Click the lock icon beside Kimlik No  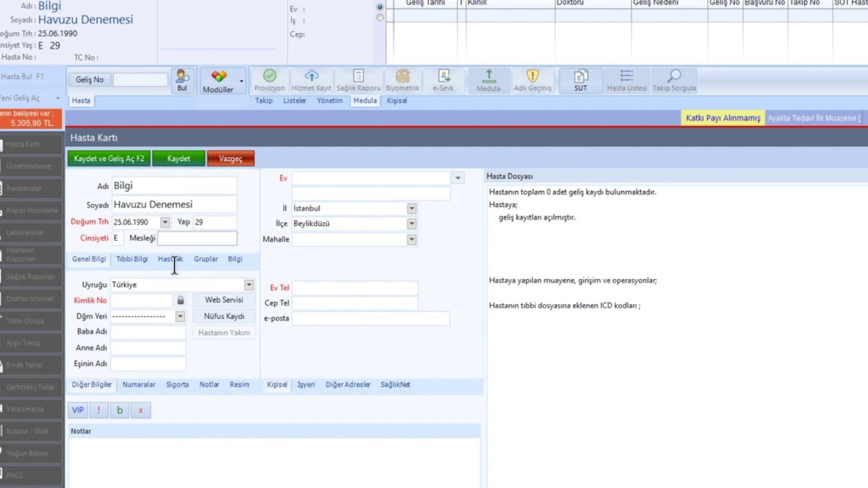[180, 300]
